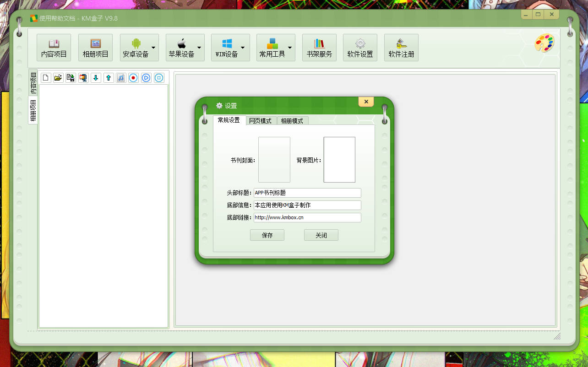Click the 保存 button
Screen dimensions: 588x367
[x=267, y=235]
